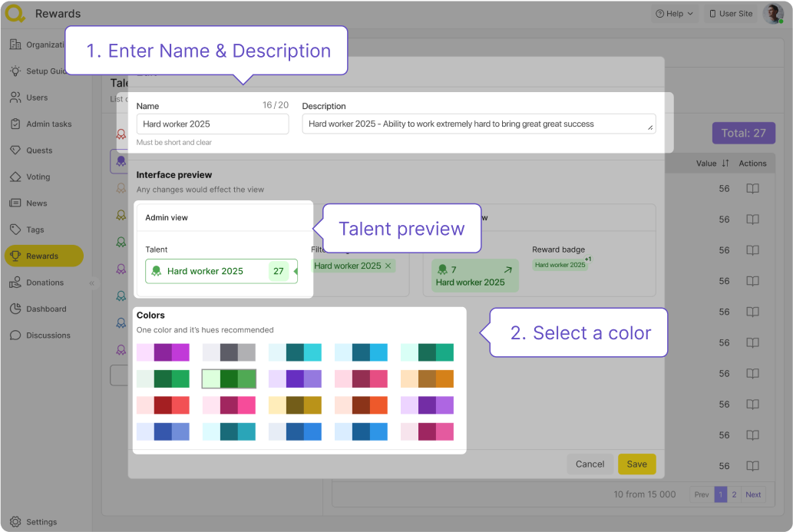Click the Discussions speech bubble icon
Screen dimensions: 793x532
click(x=15, y=335)
